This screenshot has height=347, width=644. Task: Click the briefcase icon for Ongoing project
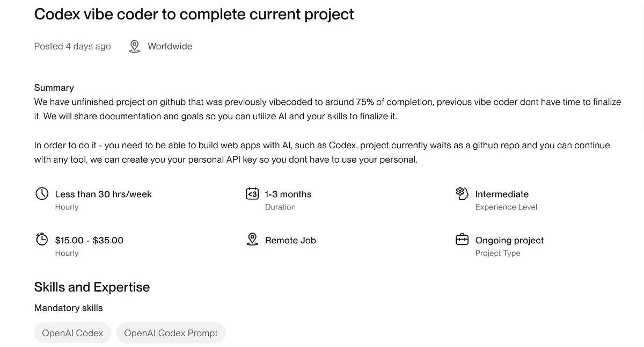462,240
